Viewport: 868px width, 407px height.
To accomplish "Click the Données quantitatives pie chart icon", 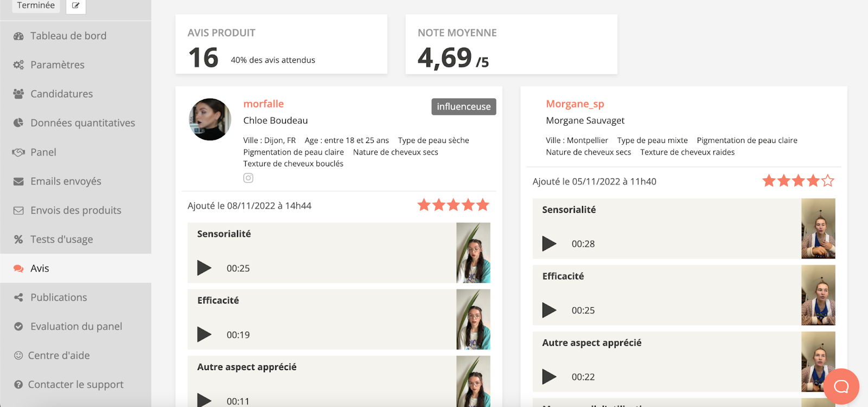I will click(18, 123).
